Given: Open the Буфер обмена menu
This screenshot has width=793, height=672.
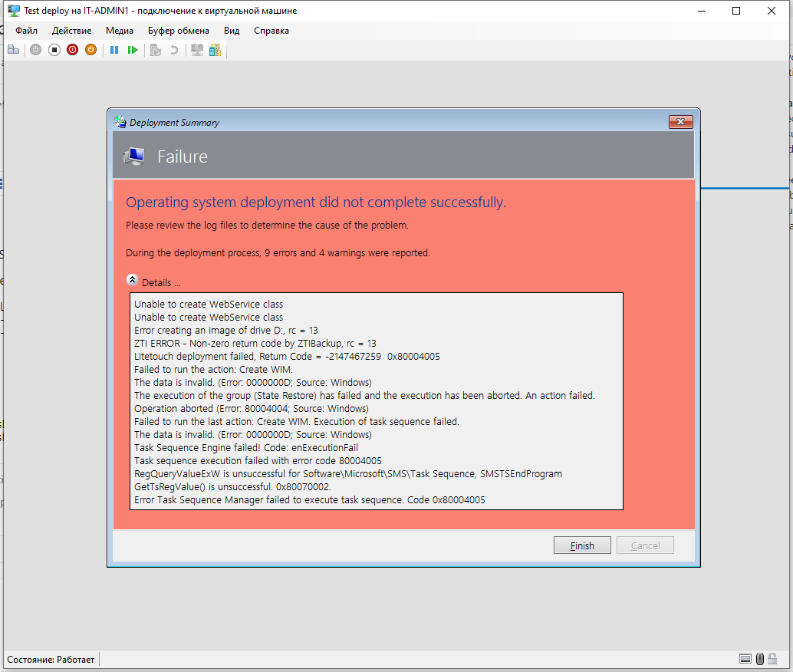Looking at the screenshot, I should [179, 31].
